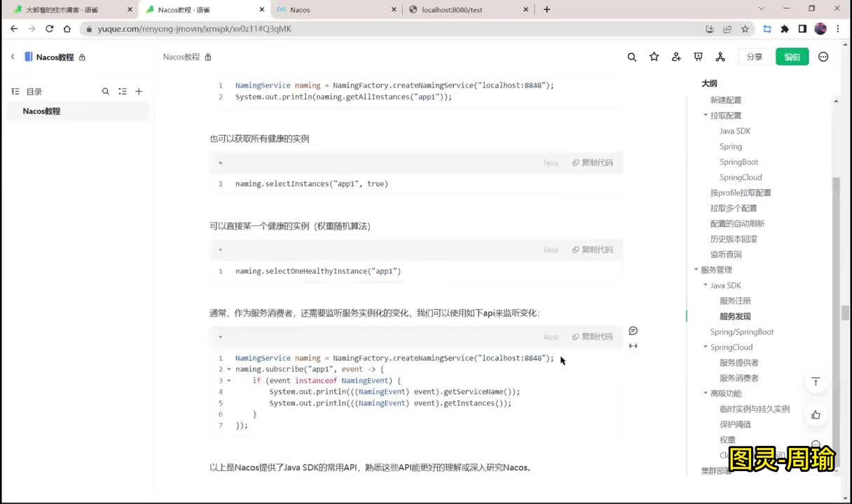Image resolution: width=852 pixels, height=504 pixels.
Task: Jump to 配置的自动刷新 in the outline
Action: click(738, 223)
